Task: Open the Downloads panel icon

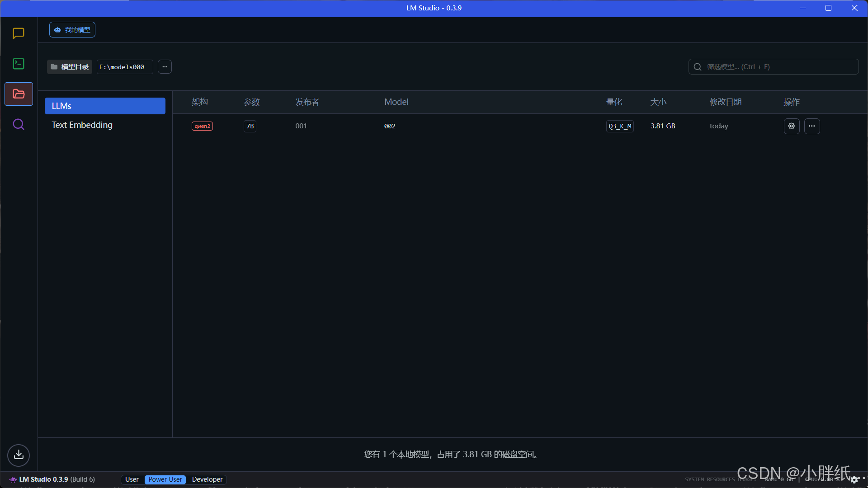Action: pyautogui.click(x=19, y=455)
